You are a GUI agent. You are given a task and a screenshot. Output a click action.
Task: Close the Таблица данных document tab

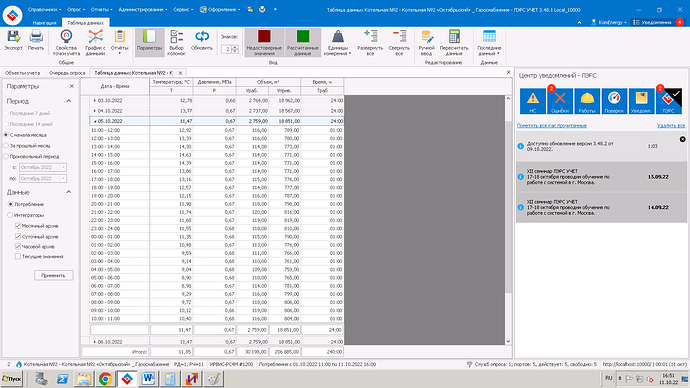(180, 73)
